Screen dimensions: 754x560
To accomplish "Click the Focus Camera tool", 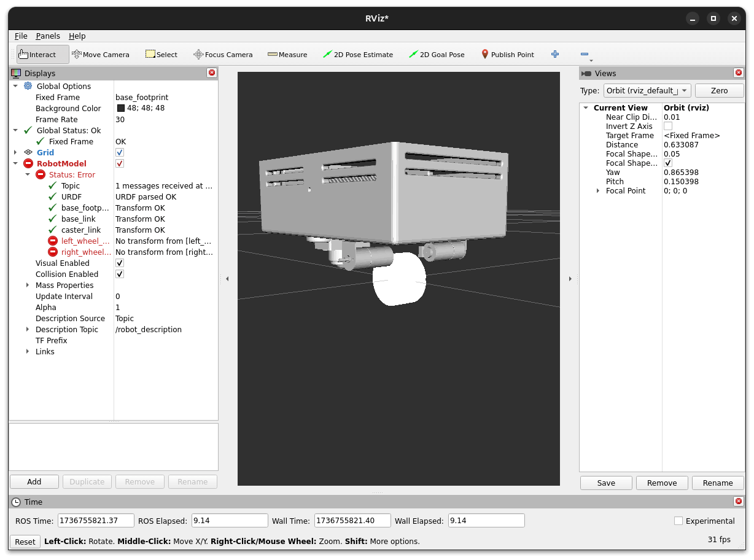I will pyautogui.click(x=223, y=55).
